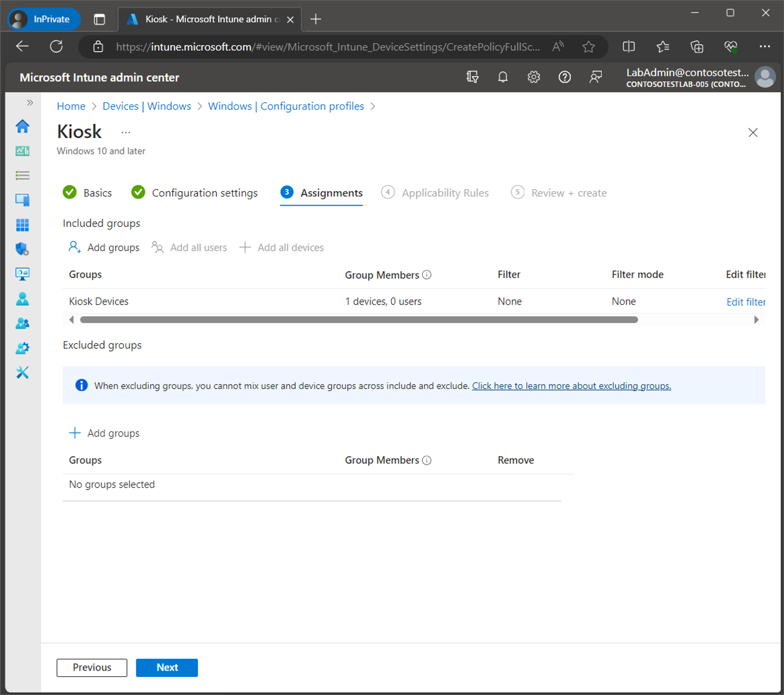Click Add groups under Included groups

click(x=104, y=247)
